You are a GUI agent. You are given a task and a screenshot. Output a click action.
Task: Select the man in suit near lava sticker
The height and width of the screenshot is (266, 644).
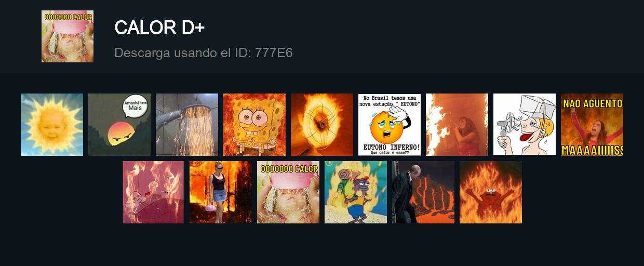(423, 192)
